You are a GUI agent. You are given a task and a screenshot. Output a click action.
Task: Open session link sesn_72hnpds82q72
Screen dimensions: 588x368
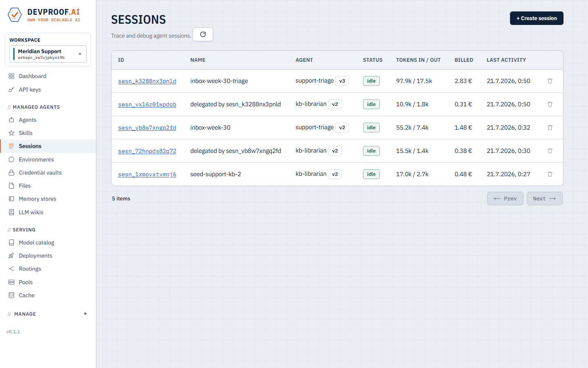[x=147, y=151]
